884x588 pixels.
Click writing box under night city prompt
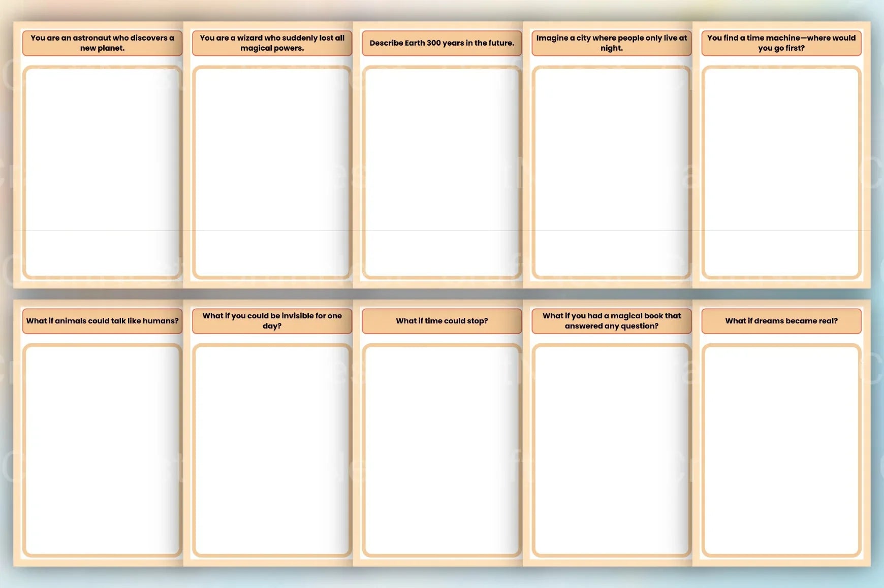[611, 173]
